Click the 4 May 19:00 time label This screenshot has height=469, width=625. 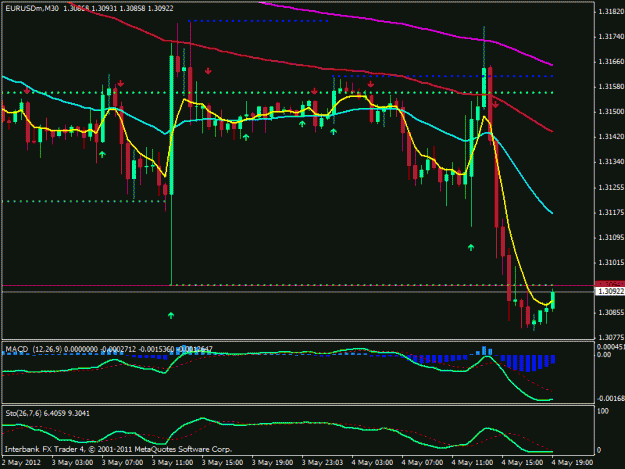(x=572, y=463)
